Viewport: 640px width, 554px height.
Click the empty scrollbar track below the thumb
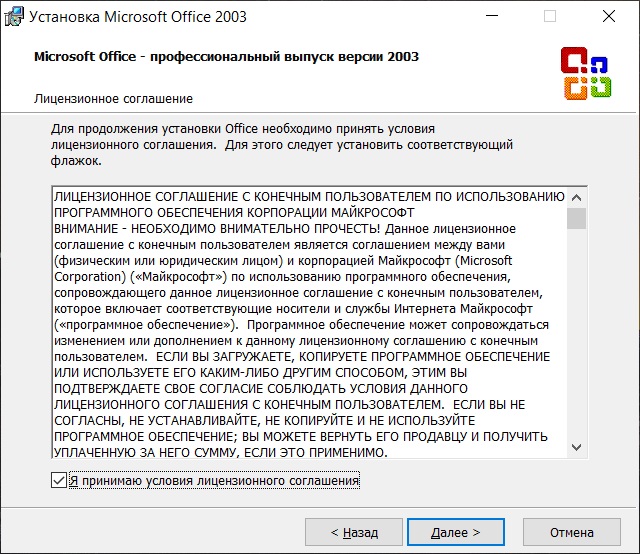[576, 333]
